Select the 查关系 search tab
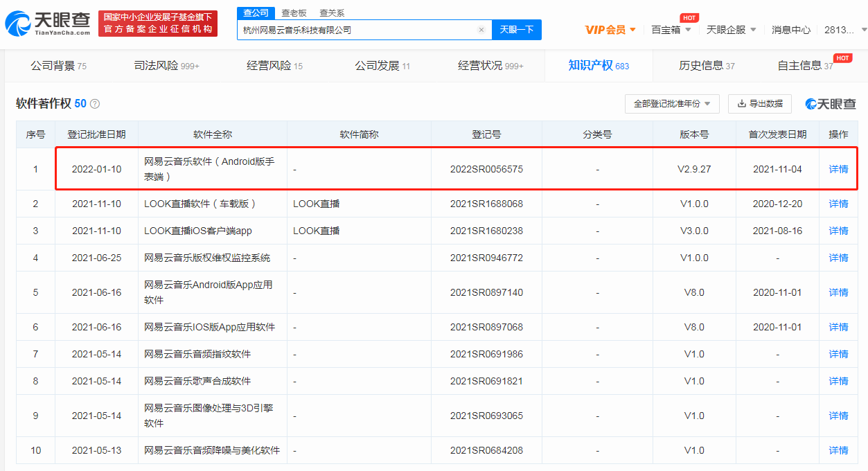The image size is (868, 471). (x=332, y=13)
